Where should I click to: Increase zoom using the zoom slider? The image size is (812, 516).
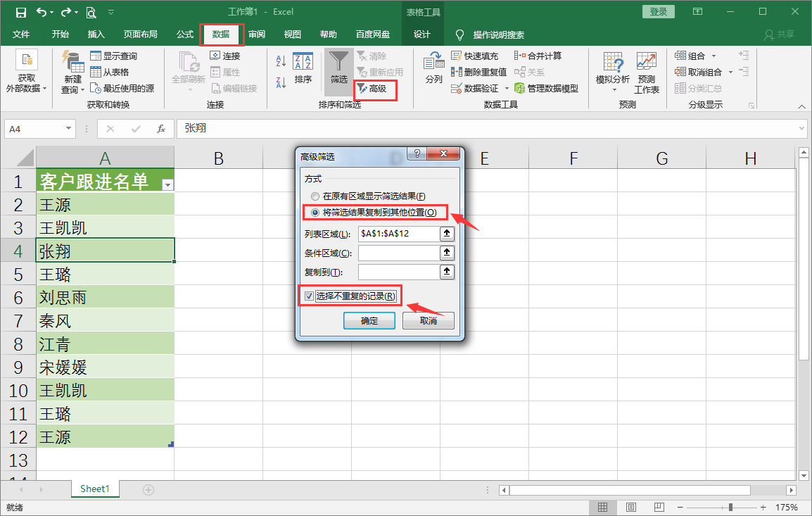coord(763,506)
